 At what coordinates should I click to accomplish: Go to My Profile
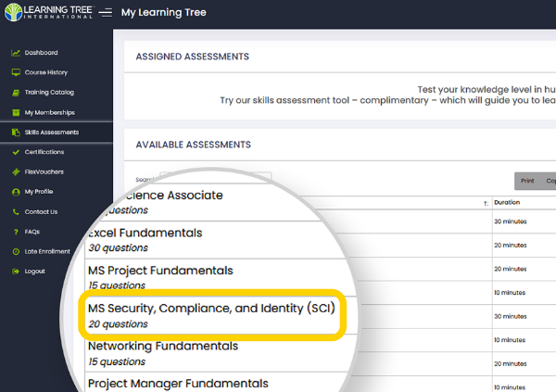(39, 192)
